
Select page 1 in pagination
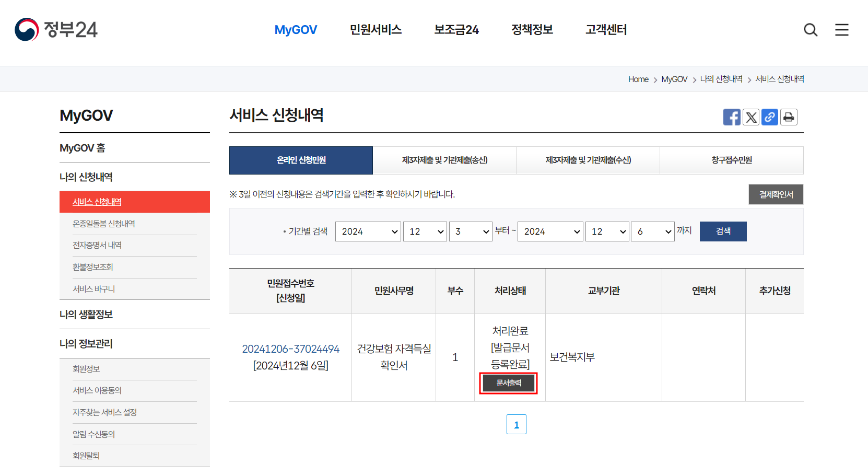(x=516, y=424)
